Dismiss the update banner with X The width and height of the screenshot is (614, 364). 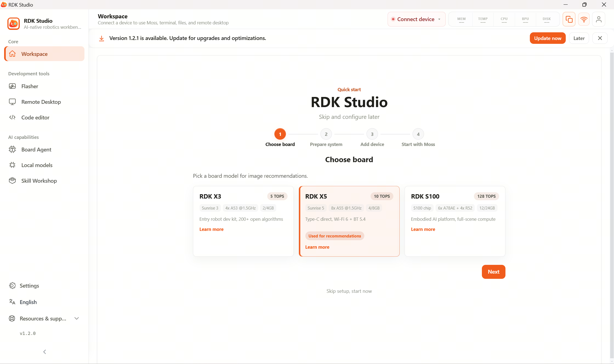pos(600,38)
